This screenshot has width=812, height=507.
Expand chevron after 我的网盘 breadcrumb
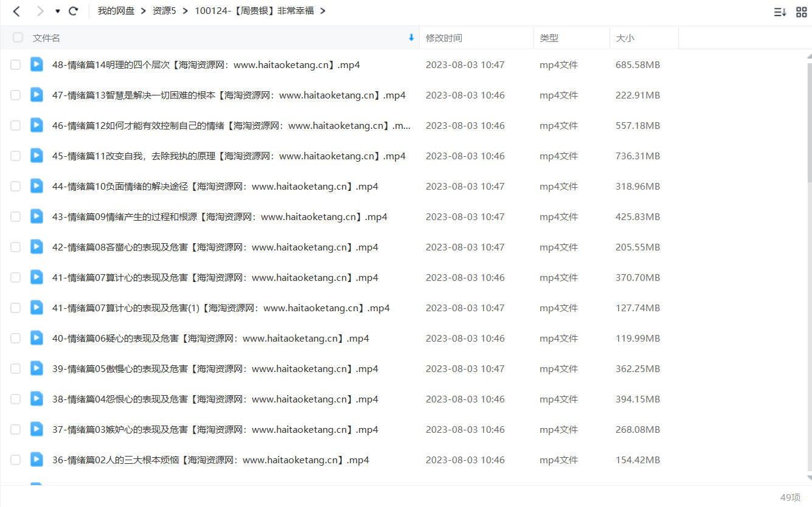pyautogui.click(x=144, y=10)
